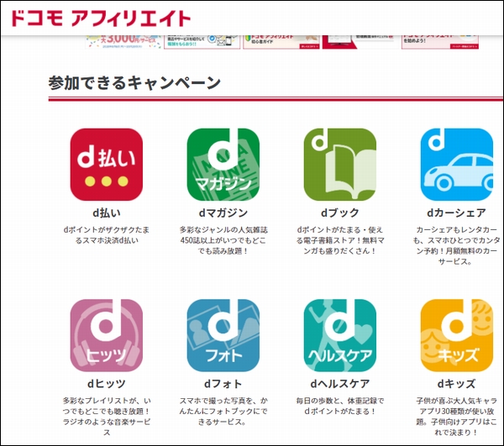
Task: Click the ドコモ アフィリエイト logo
Action: pos(101,18)
